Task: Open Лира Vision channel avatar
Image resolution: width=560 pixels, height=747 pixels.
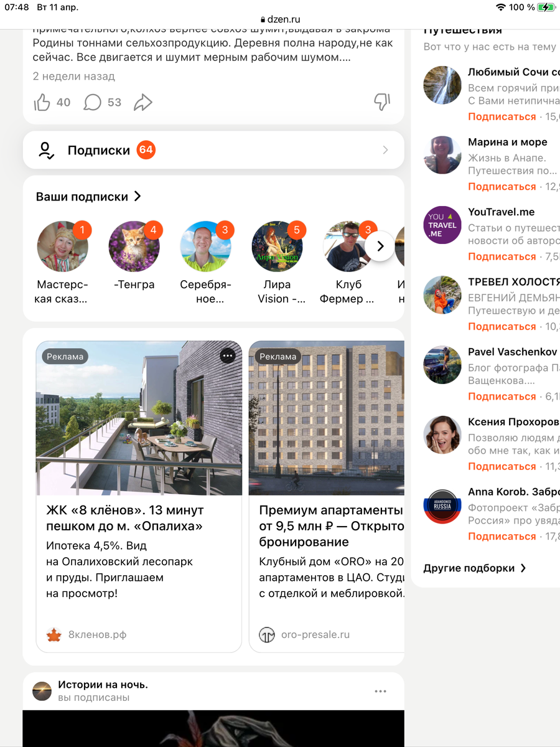Action: point(278,247)
